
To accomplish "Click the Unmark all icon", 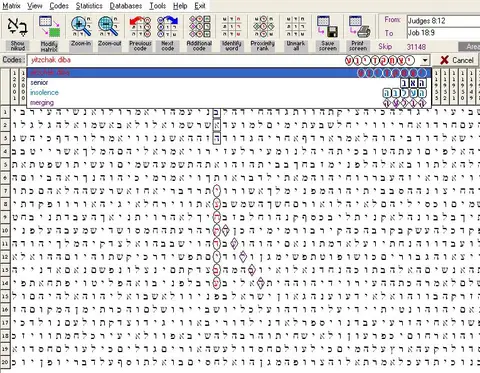I will 295,26.
